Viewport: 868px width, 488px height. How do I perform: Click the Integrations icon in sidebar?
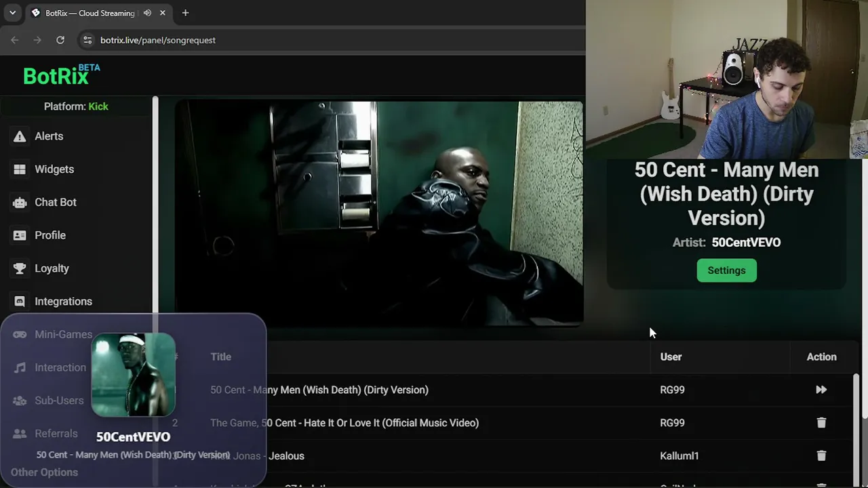point(20,302)
